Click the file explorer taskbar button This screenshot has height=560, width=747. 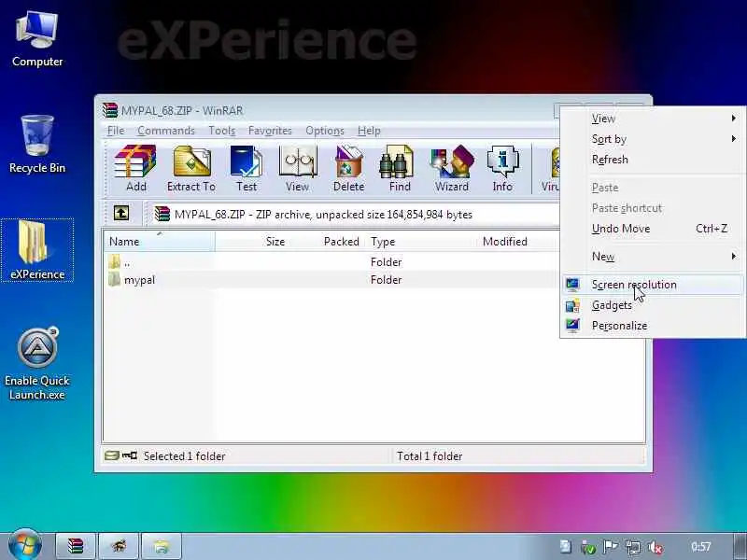coord(162,546)
